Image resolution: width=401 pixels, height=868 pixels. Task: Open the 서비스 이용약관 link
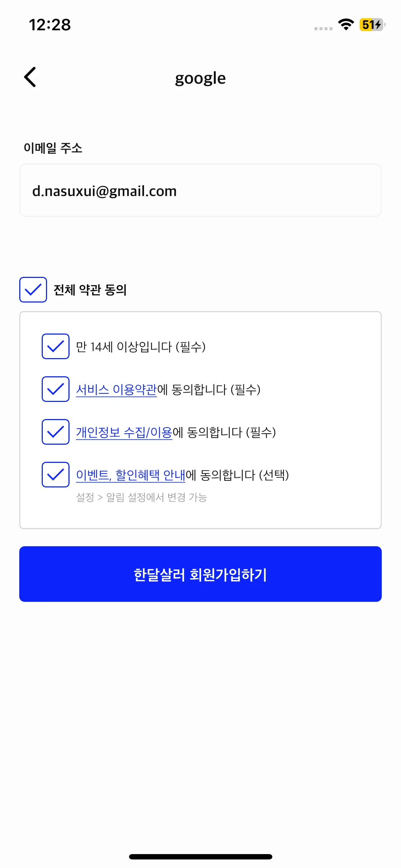pos(117,389)
